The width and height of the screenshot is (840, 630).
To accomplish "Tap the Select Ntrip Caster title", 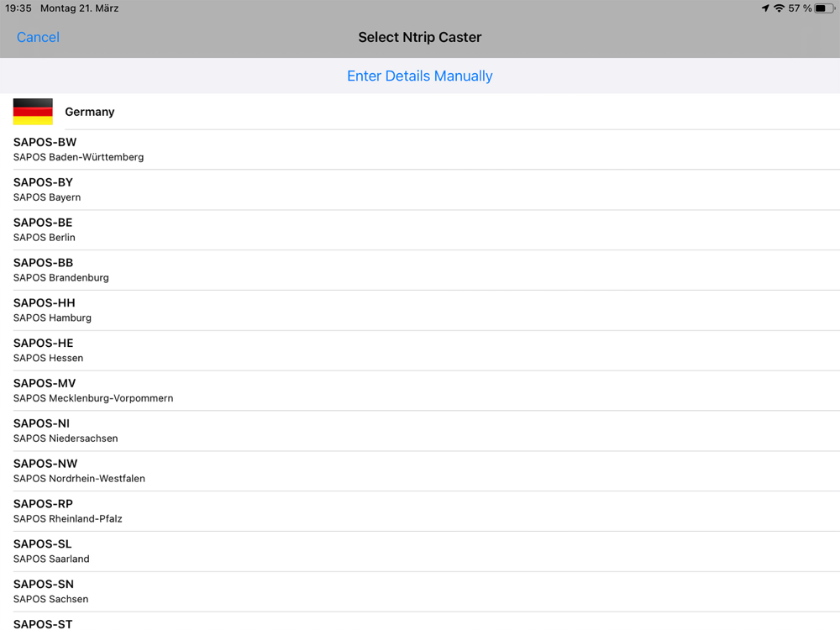I will coord(420,37).
